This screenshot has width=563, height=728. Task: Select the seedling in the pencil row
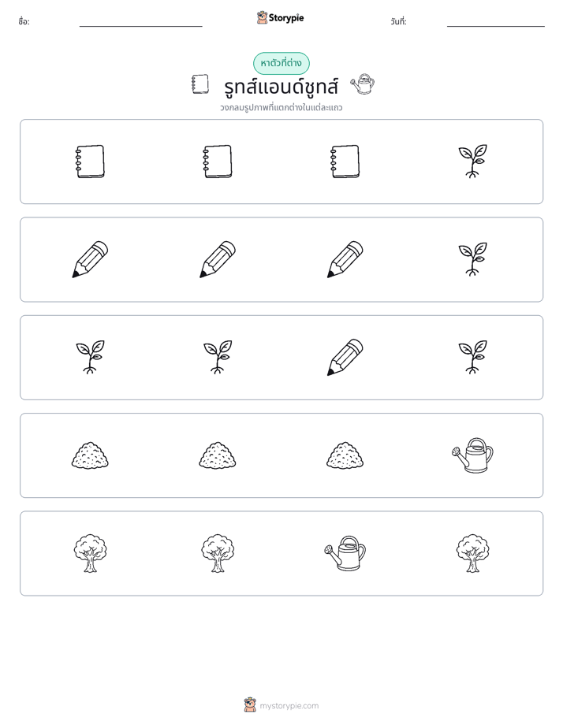[x=472, y=259]
